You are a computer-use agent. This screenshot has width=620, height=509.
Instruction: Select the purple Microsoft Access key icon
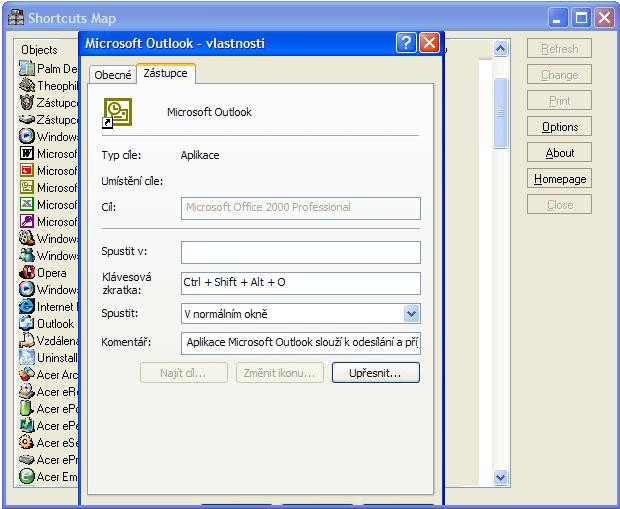click(27, 221)
